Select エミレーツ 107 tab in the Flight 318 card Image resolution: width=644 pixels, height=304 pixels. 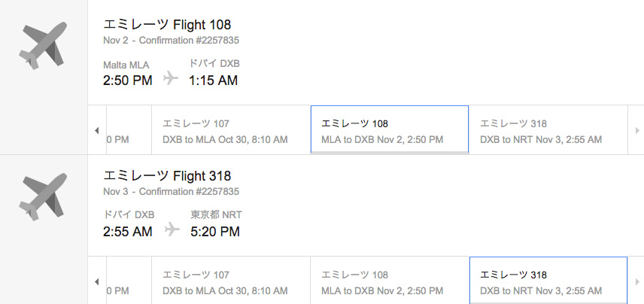[230, 282]
